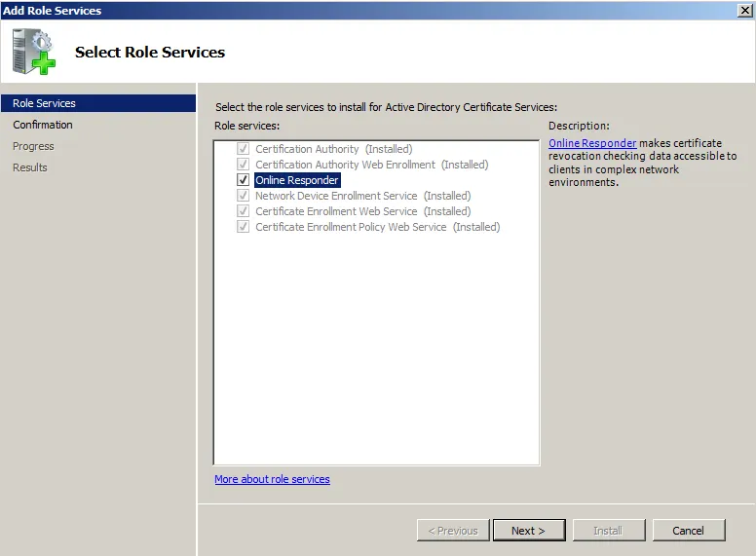Cancel the role services wizard
Image resolution: width=756 pixels, height=556 pixels.
pos(688,531)
